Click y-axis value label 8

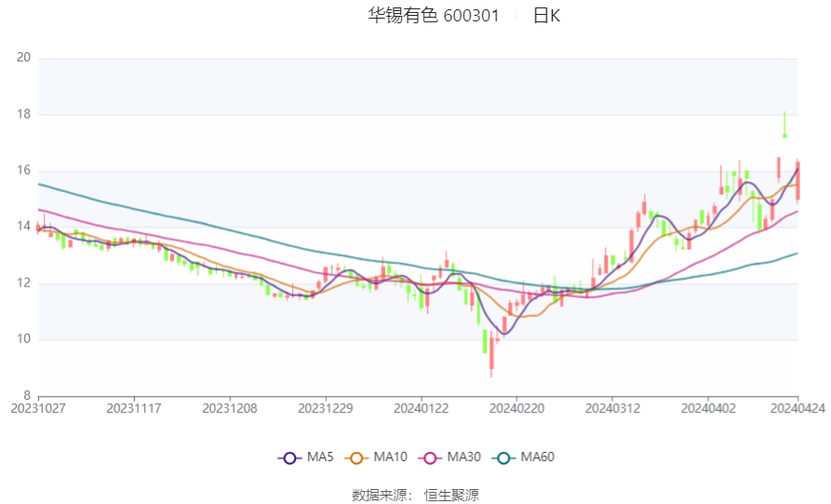click(27, 395)
